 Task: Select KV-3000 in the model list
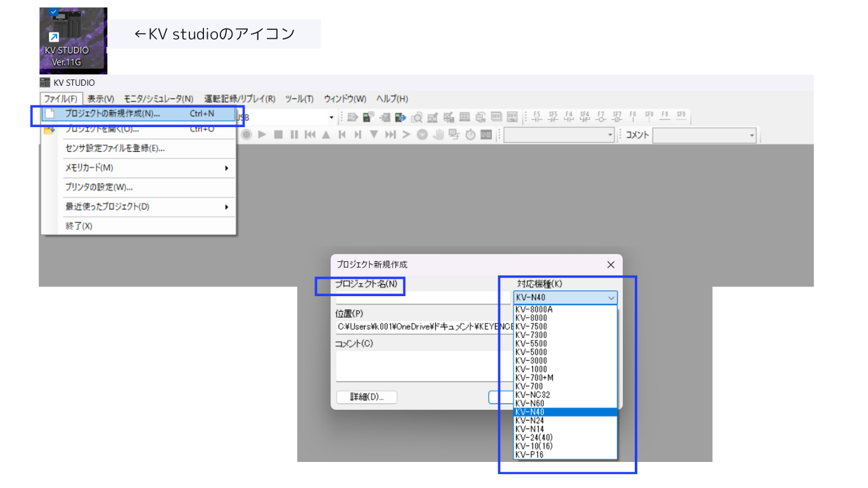tap(565, 361)
